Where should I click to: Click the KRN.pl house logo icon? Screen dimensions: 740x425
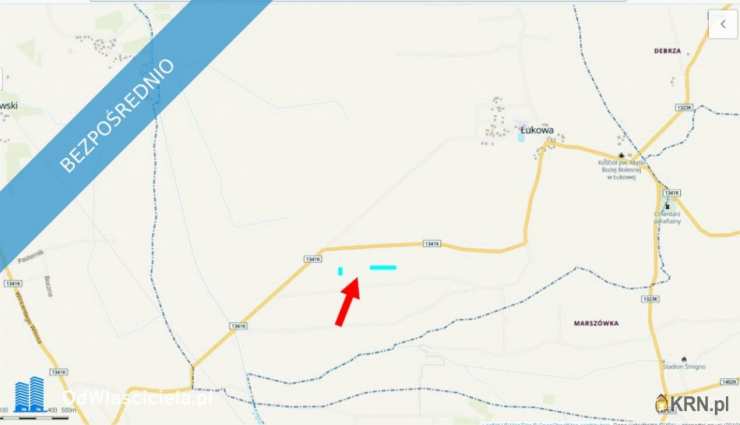tap(662, 404)
